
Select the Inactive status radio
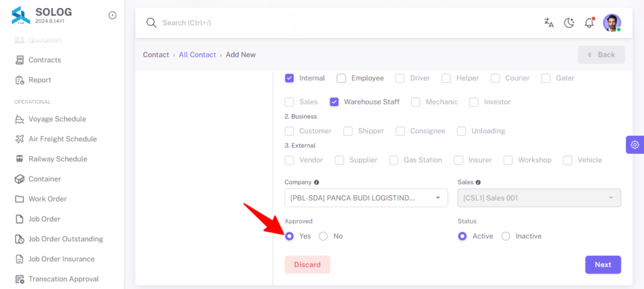506,236
